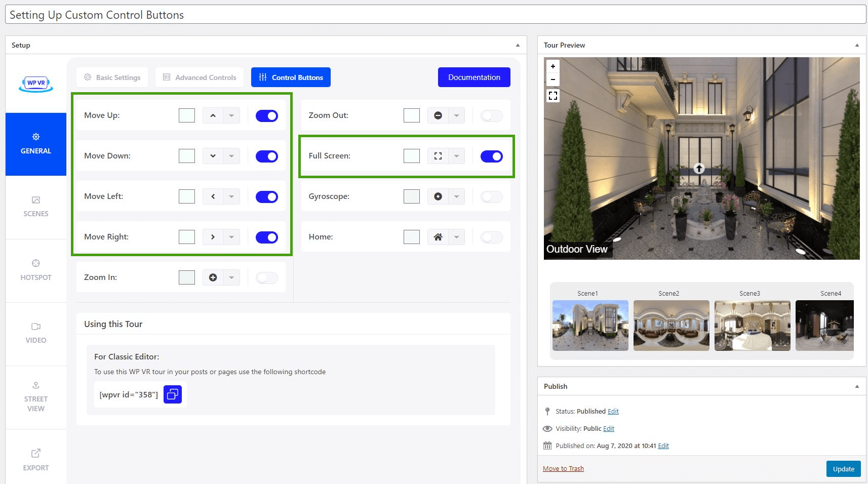Enable the Gyroscope control switch

pyautogui.click(x=492, y=197)
